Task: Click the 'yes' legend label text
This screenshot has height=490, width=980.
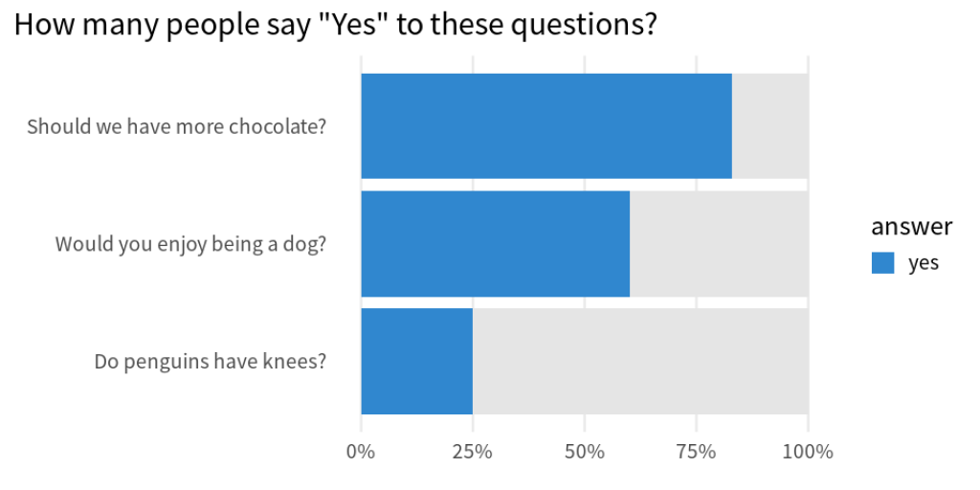Action: pyautogui.click(x=924, y=263)
